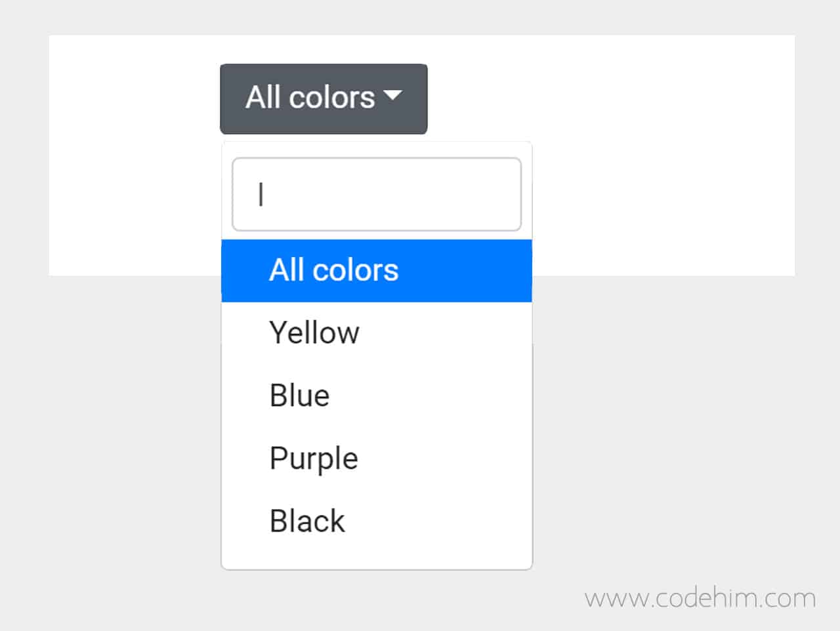Select Black at the bottom of the list
Image resolution: width=840 pixels, height=631 pixels.
point(306,521)
